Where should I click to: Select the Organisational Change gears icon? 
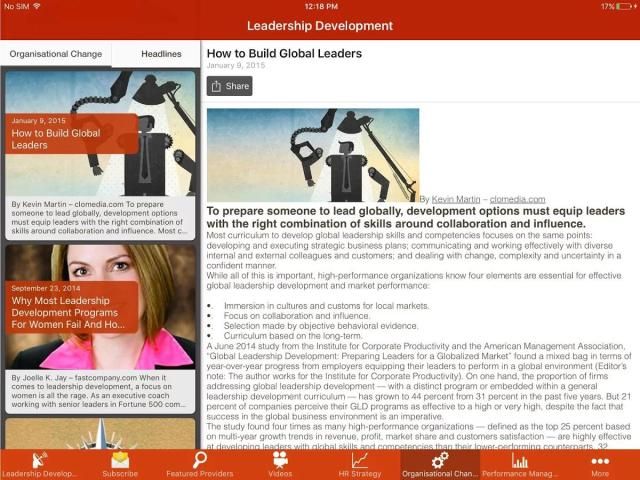click(x=439, y=461)
